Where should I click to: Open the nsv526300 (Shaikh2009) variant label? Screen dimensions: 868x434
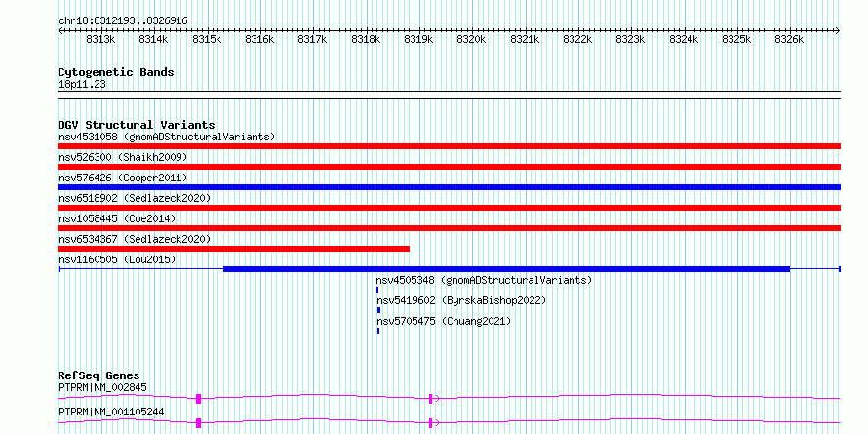pos(123,157)
